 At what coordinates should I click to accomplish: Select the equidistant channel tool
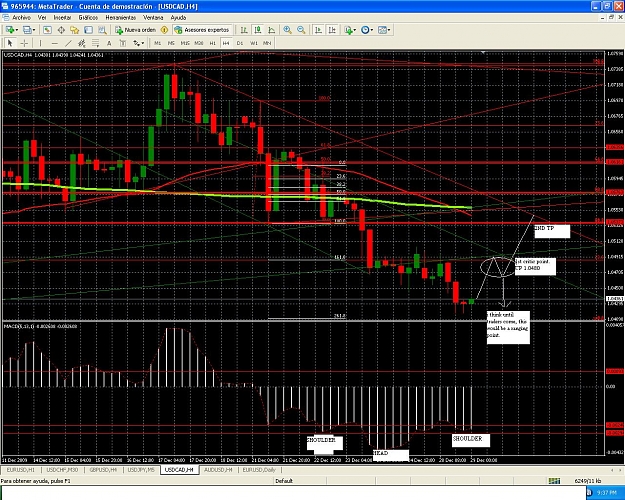[82, 43]
